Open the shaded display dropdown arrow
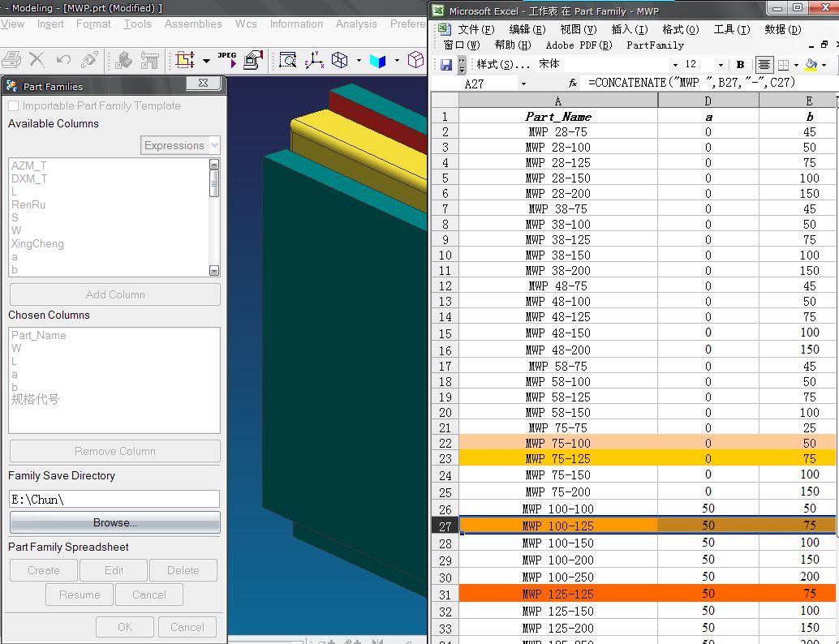Screen dimensions: 839x644 pyautogui.click(x=397, y=61)
